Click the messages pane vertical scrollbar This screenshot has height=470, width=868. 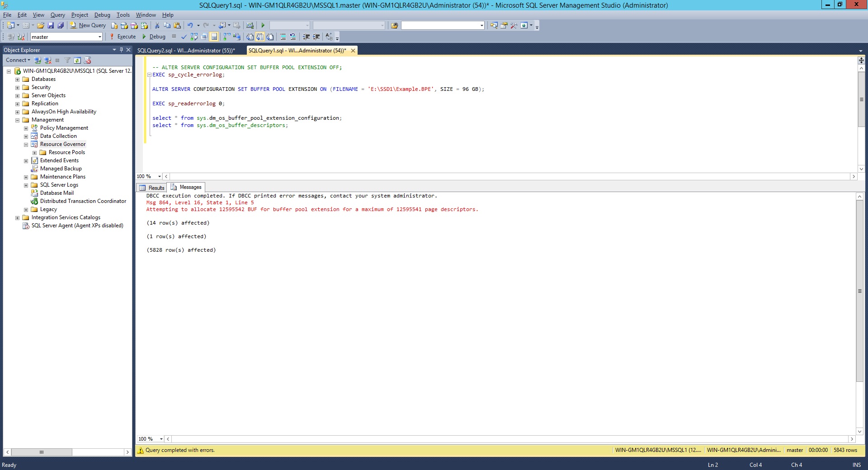859,291
